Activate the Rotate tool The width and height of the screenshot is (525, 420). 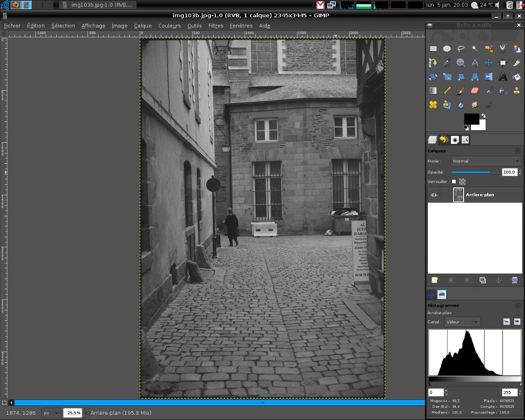(433, 77)
